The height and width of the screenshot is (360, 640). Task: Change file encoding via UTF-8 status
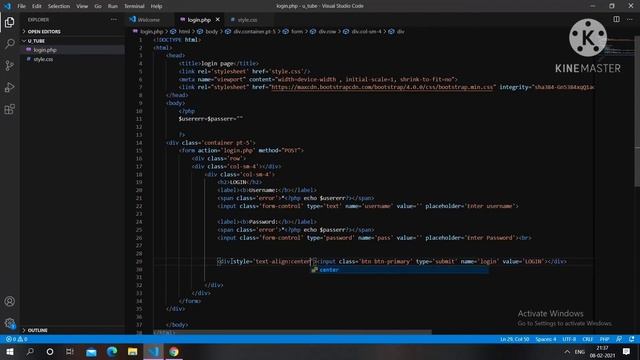point(569,339)
